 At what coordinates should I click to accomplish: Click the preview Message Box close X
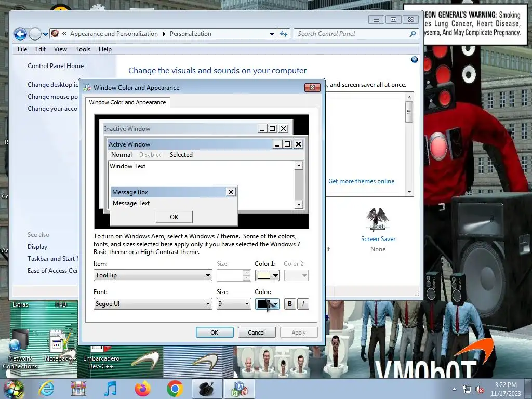click(x=231, y=192)
